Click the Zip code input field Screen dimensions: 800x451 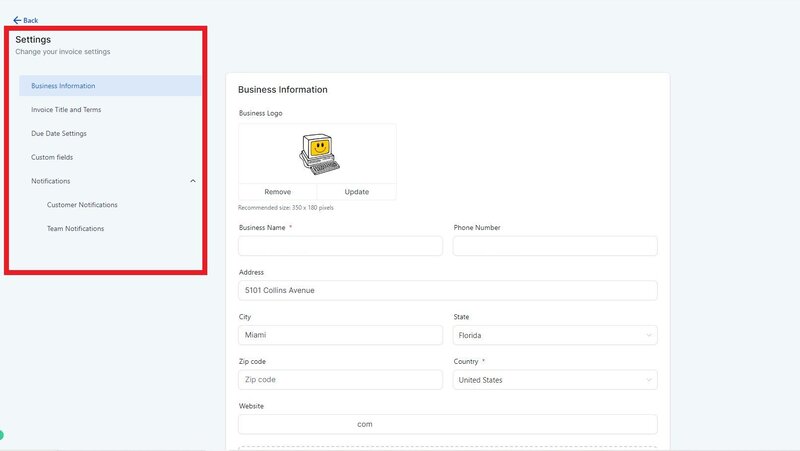[340, 380]
